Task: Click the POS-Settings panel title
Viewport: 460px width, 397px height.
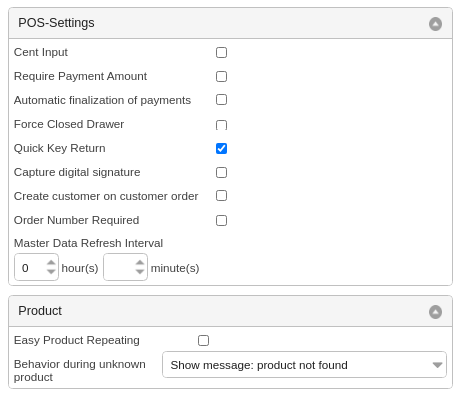Action: (56, 23)
